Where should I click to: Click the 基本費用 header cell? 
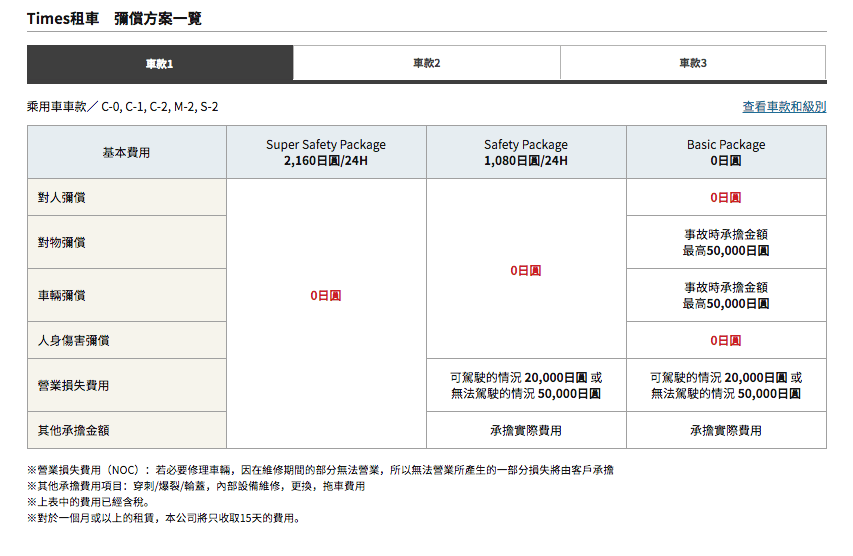[127, 152]
